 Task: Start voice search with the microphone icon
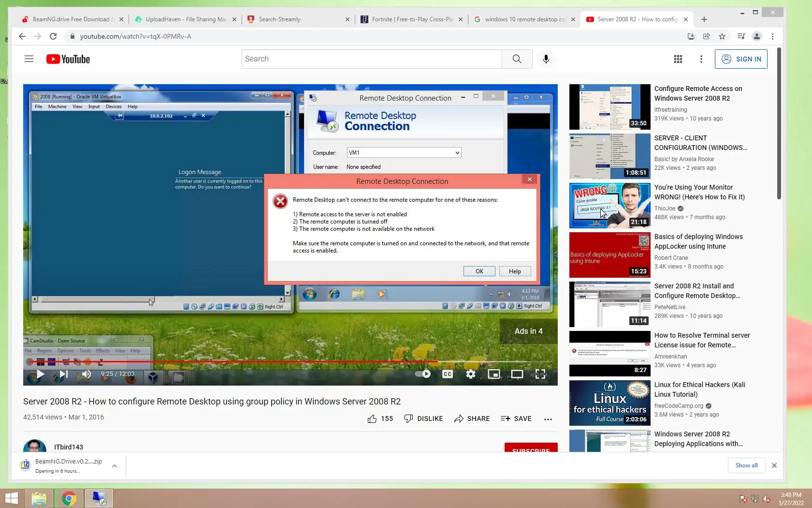[x=546, y=59]
